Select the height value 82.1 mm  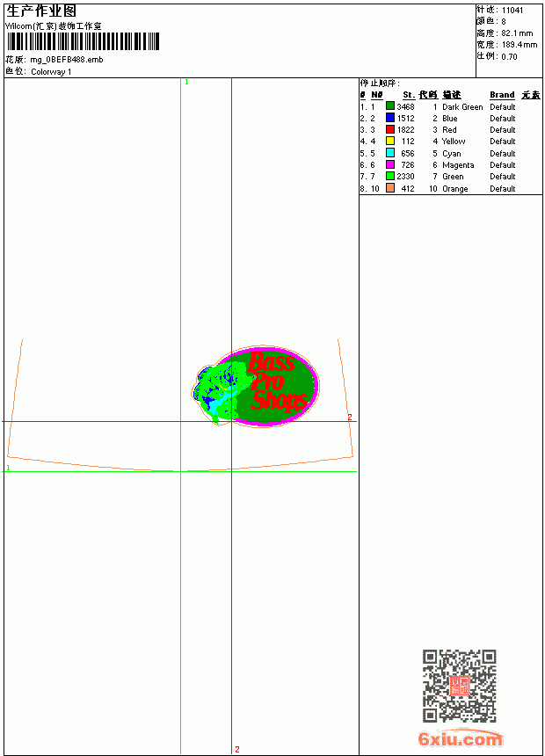coord(517,33)
